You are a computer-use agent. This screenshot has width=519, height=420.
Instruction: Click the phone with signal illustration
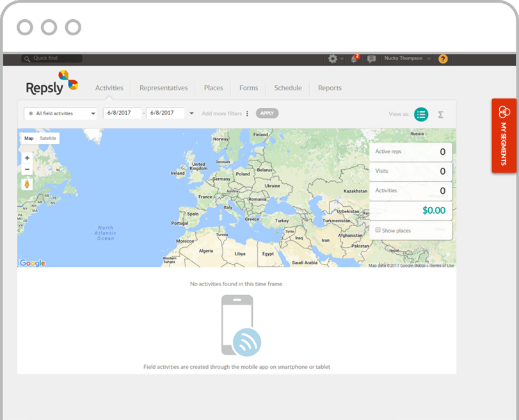241,326
